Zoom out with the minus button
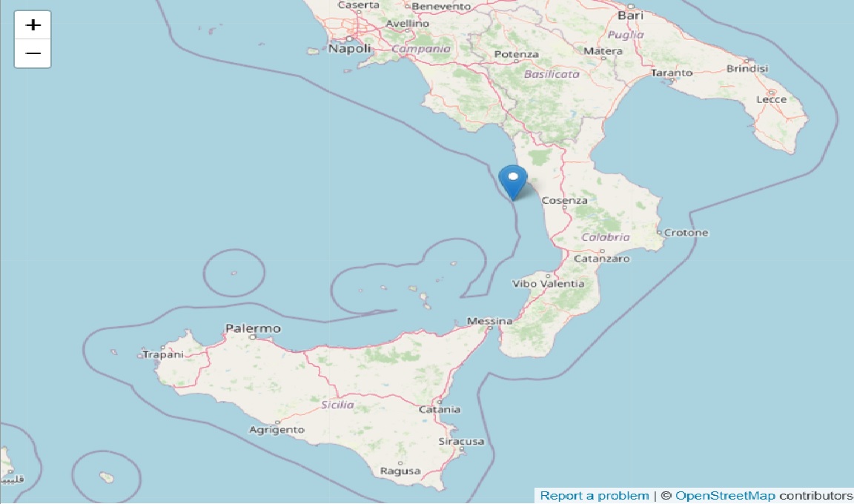 [x=33, y=53]
